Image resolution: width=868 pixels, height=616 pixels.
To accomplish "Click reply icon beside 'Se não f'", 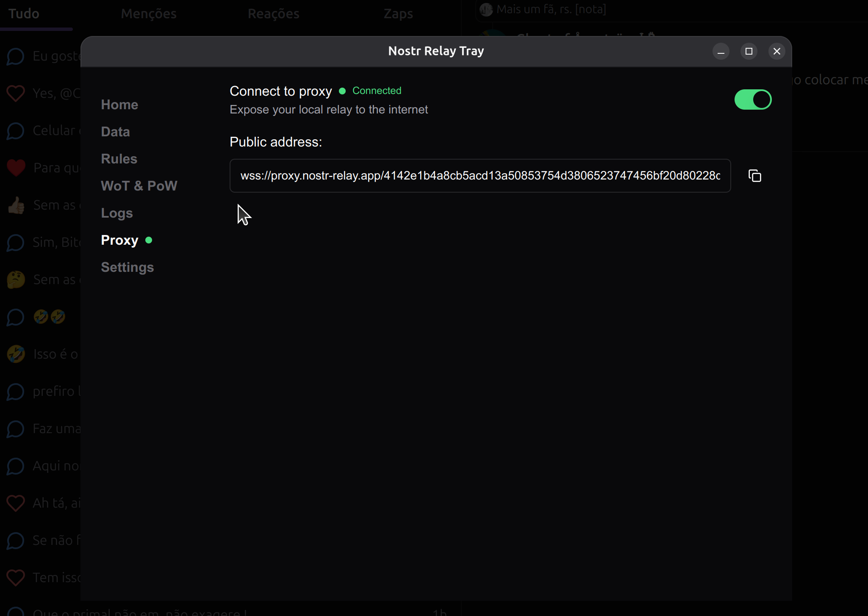I will pyautogui.click(x=16, y=541).
